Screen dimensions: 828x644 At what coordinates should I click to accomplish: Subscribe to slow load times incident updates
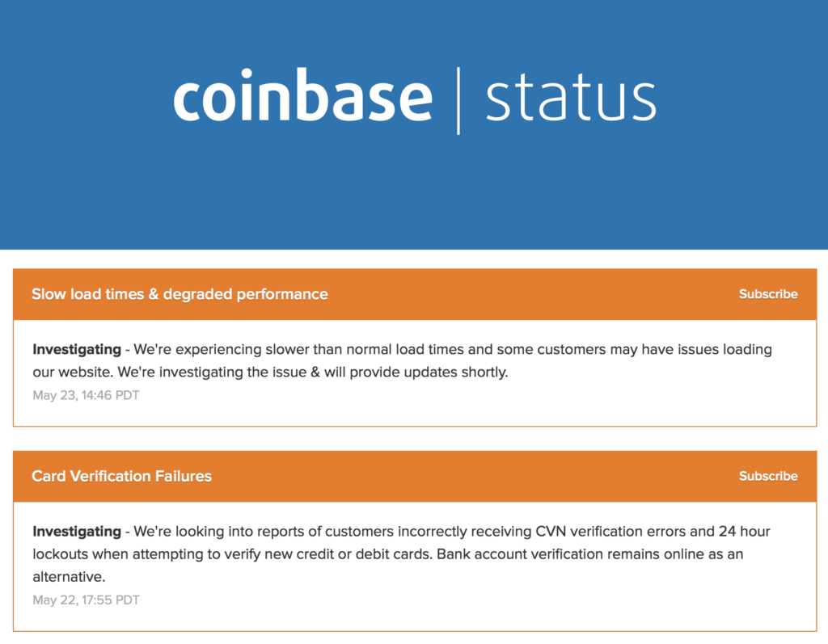[767, 294]
